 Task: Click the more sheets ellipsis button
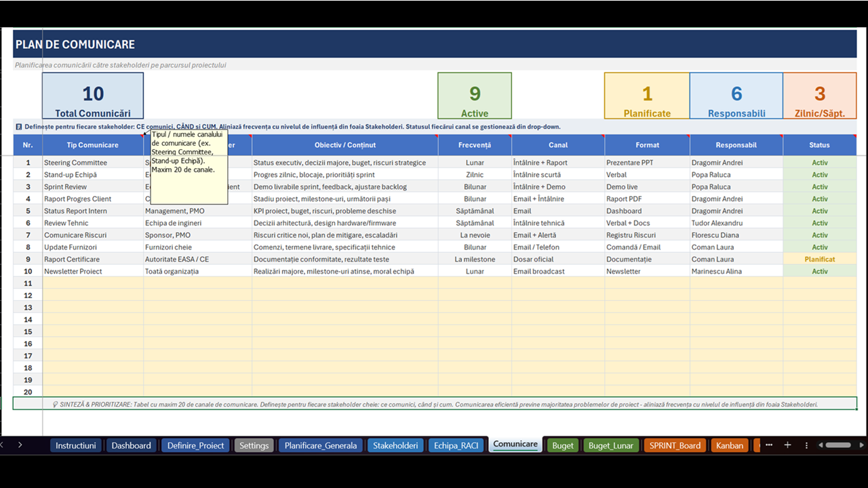769,445
